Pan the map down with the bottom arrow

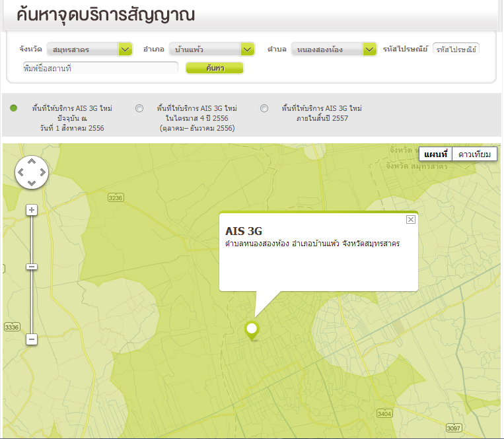click(x=32, y=184)
